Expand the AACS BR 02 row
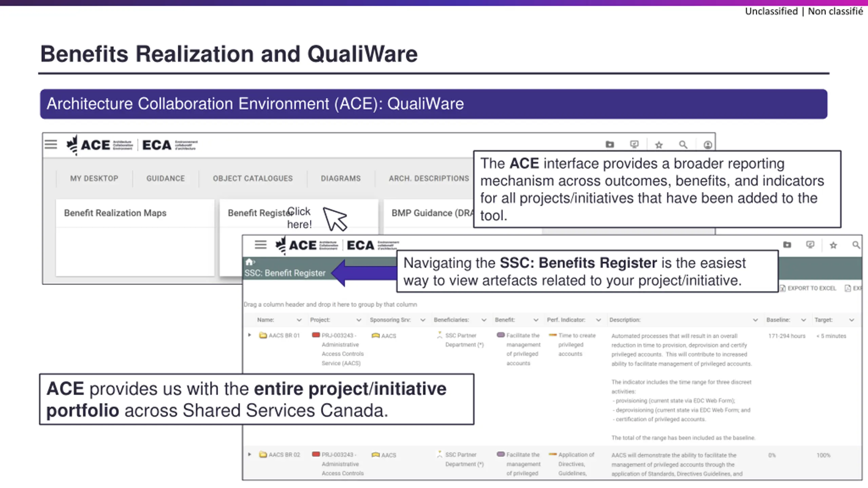The image size is (868, 488). click(x=250, y=454)
